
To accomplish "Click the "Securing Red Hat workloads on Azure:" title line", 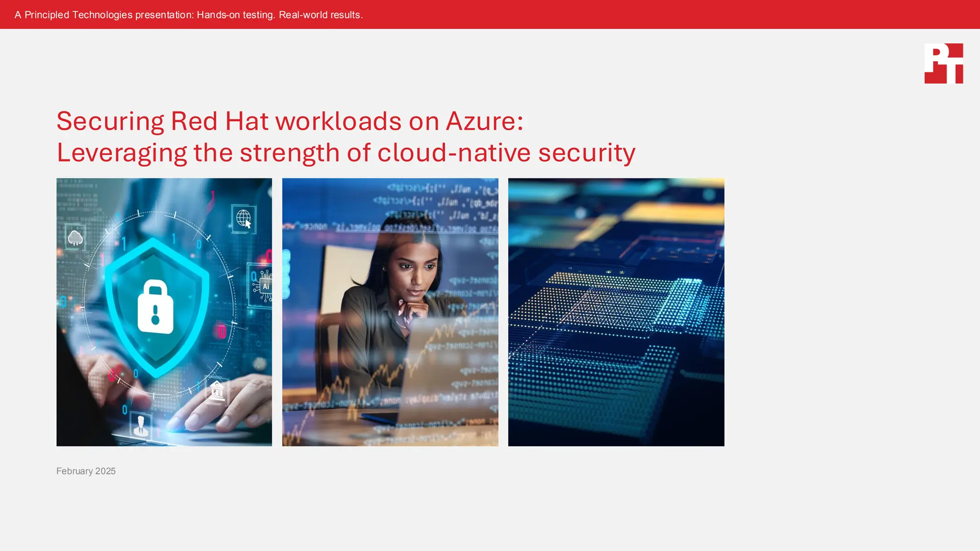I will point(290,121).
